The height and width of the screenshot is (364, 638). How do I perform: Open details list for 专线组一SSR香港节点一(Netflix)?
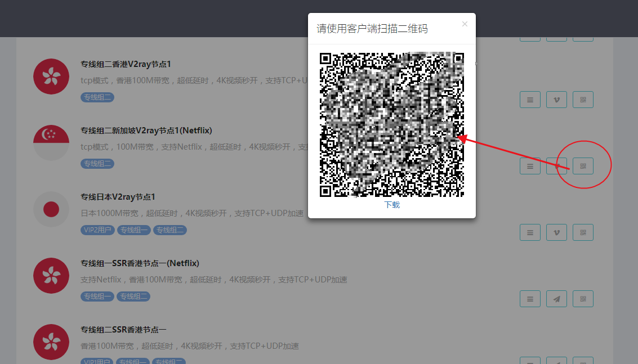[530, 299]
